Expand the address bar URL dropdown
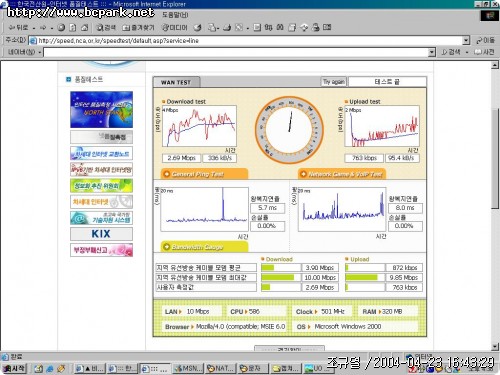This screenshot has width=500, height=375. click(x=466, y=41)
